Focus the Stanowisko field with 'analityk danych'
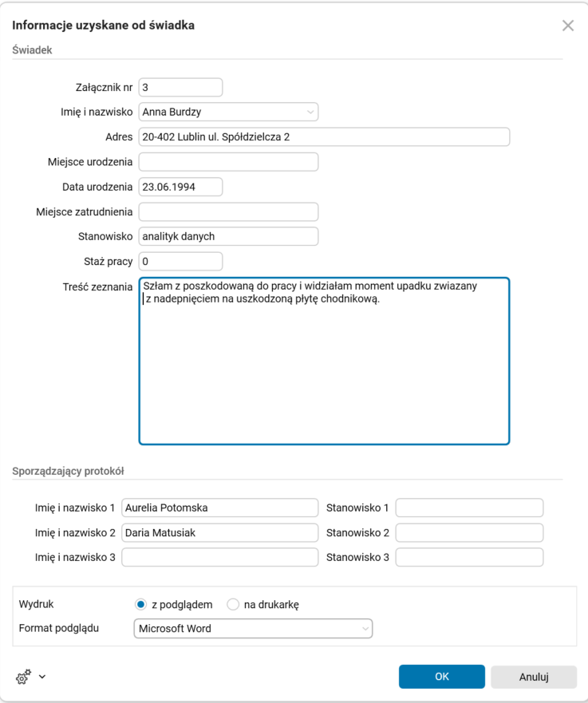Screen dimensions: 588x703 tap(228, 236)
